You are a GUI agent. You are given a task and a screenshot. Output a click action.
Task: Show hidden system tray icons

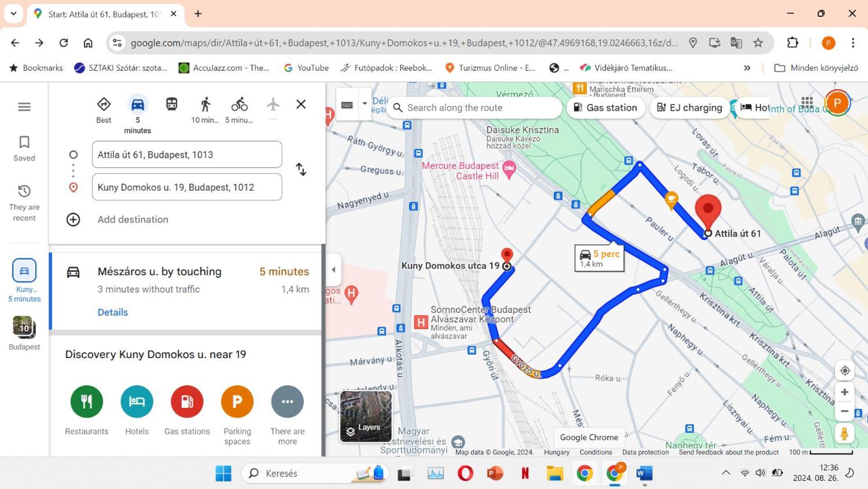coord(726,473)
